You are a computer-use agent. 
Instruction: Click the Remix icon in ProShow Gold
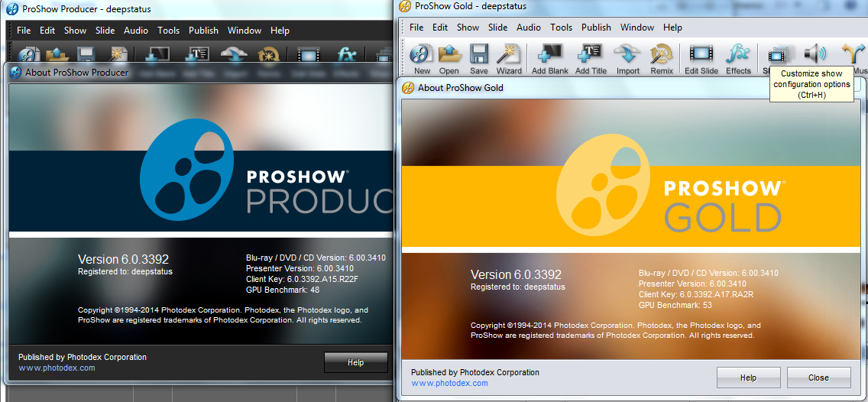click(x=660, y=57)
